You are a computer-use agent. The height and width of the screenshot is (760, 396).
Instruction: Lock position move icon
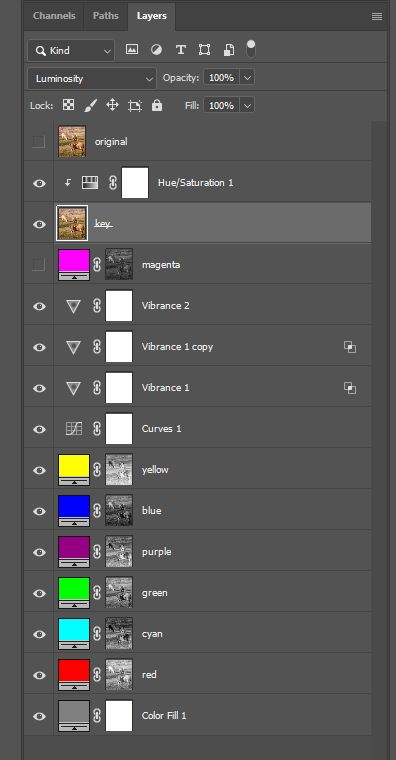pos(112,105)
